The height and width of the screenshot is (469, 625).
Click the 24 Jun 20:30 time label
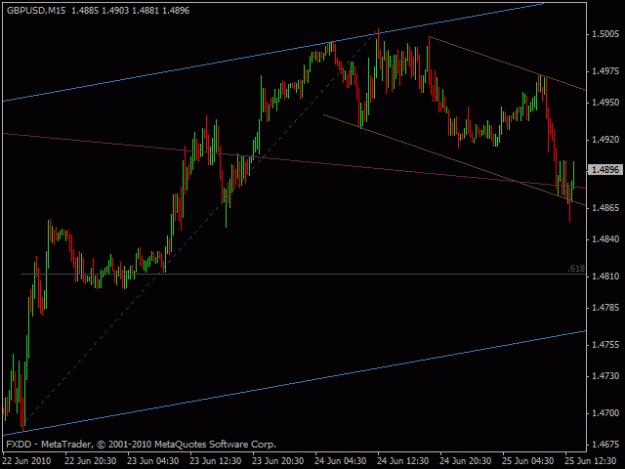pos(465,461)
